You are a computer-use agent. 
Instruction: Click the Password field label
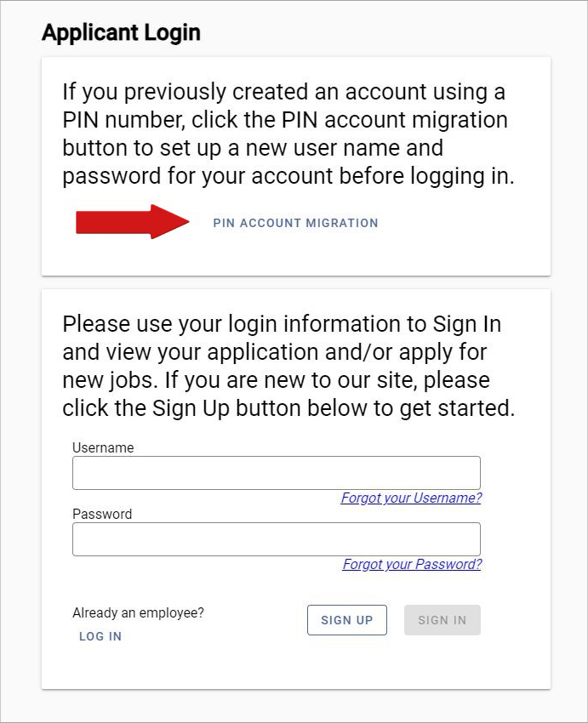102,514
